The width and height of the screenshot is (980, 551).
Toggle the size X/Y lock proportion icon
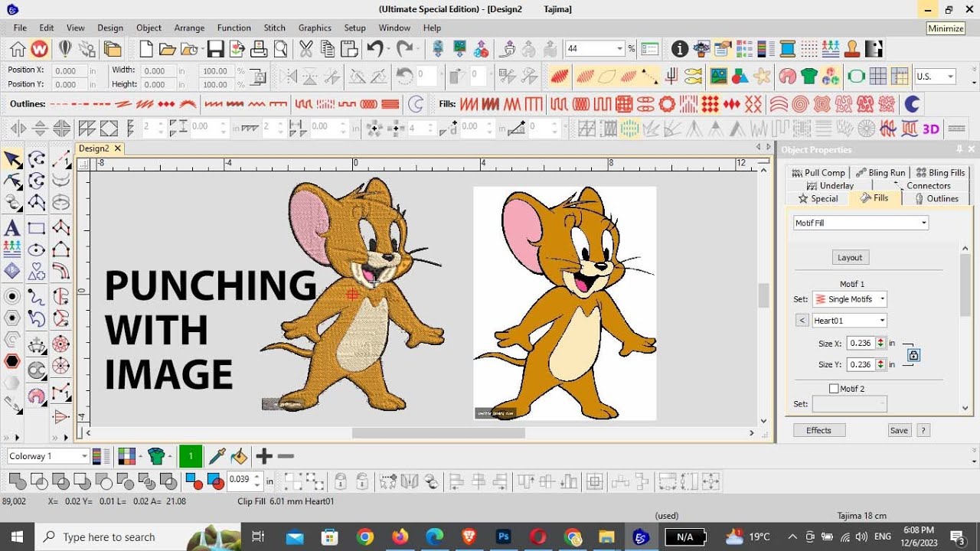(913, 355)
